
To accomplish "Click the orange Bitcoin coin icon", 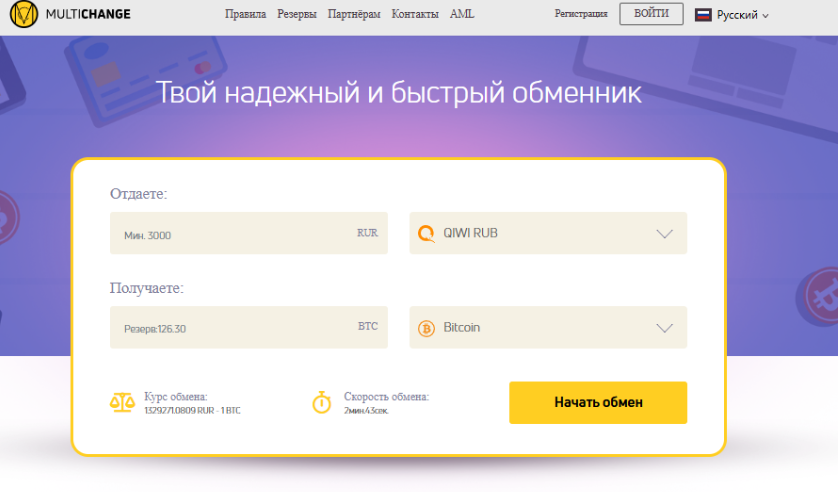I will 426,328.
